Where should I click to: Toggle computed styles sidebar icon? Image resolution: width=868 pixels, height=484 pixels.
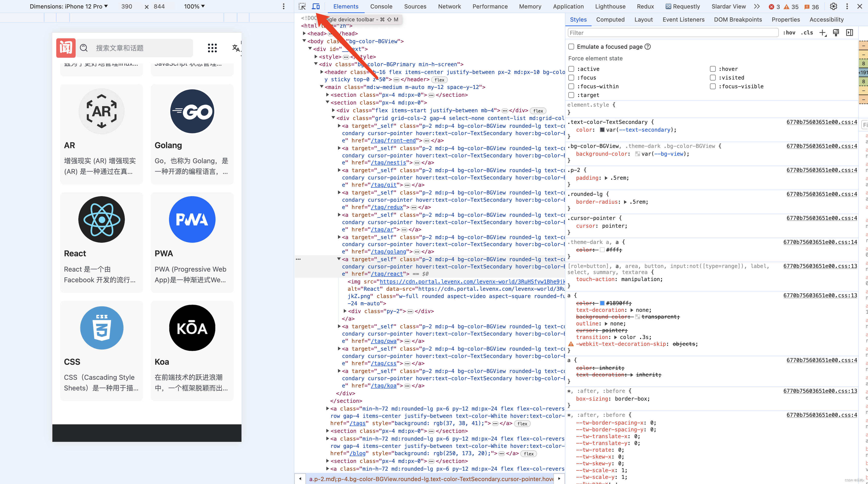(850, 33)
